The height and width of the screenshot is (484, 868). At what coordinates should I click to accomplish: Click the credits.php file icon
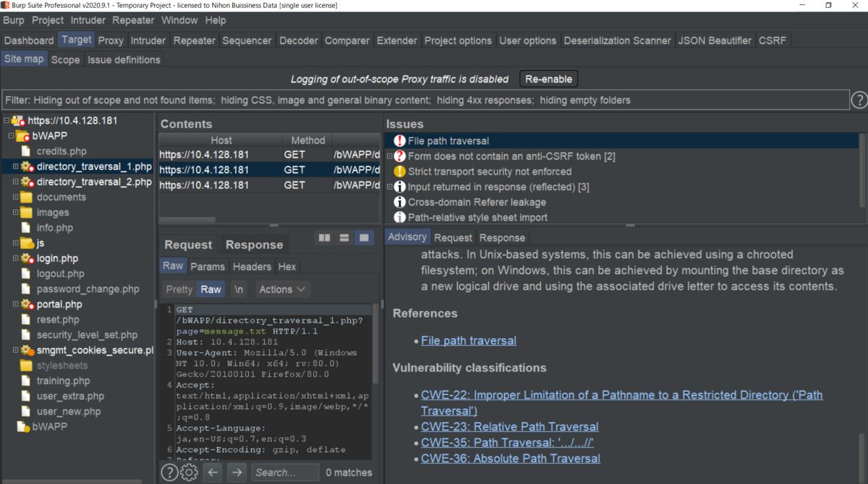tap(26, 151)
